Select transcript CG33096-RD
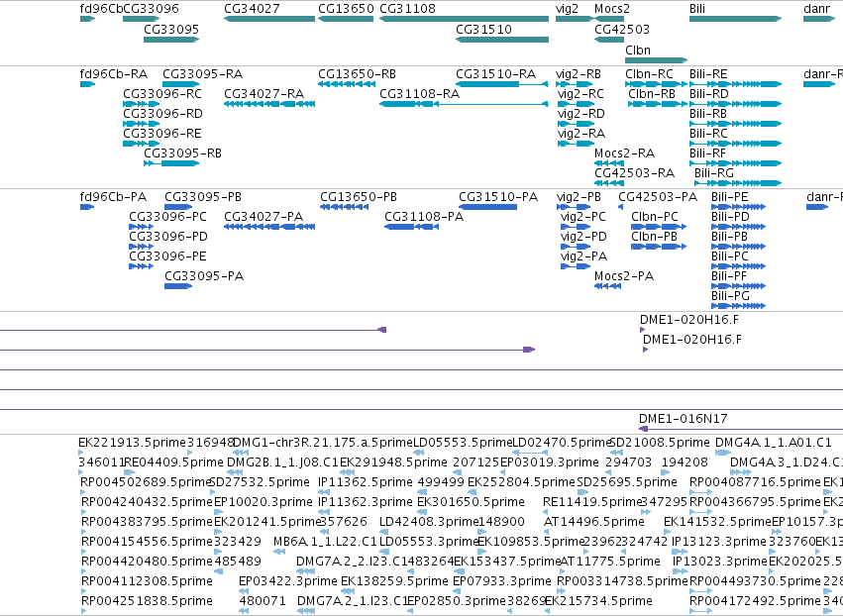 [162, 114]
